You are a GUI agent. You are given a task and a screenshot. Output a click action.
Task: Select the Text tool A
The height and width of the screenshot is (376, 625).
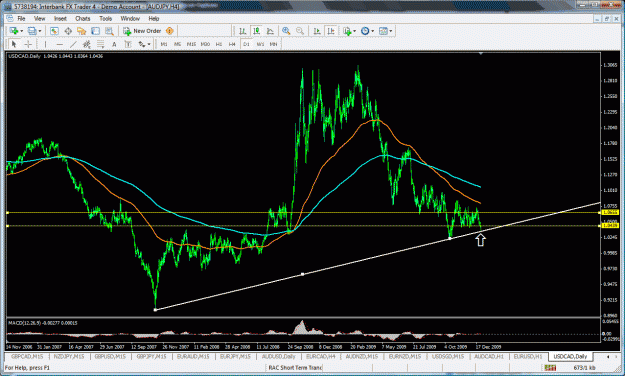114,44
